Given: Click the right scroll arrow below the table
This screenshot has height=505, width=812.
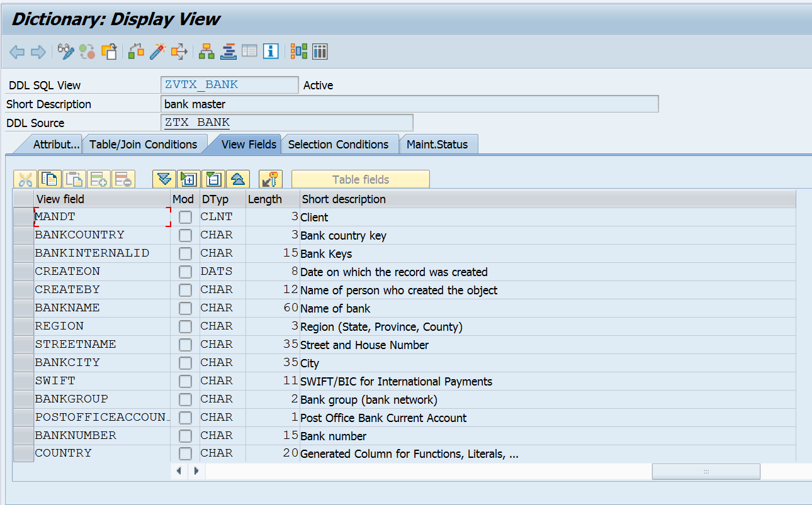Looking at the screenshot, I should 195,470.
